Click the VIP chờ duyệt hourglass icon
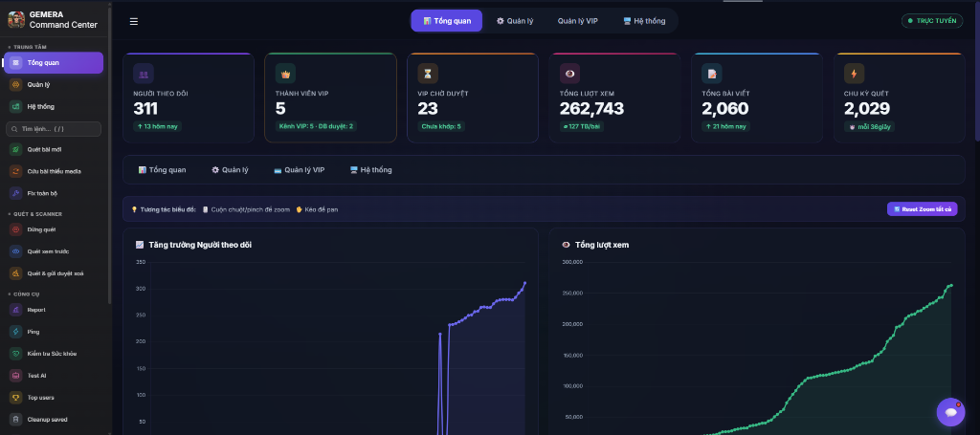This screenshot has width=980, height=435. [428, 74]
